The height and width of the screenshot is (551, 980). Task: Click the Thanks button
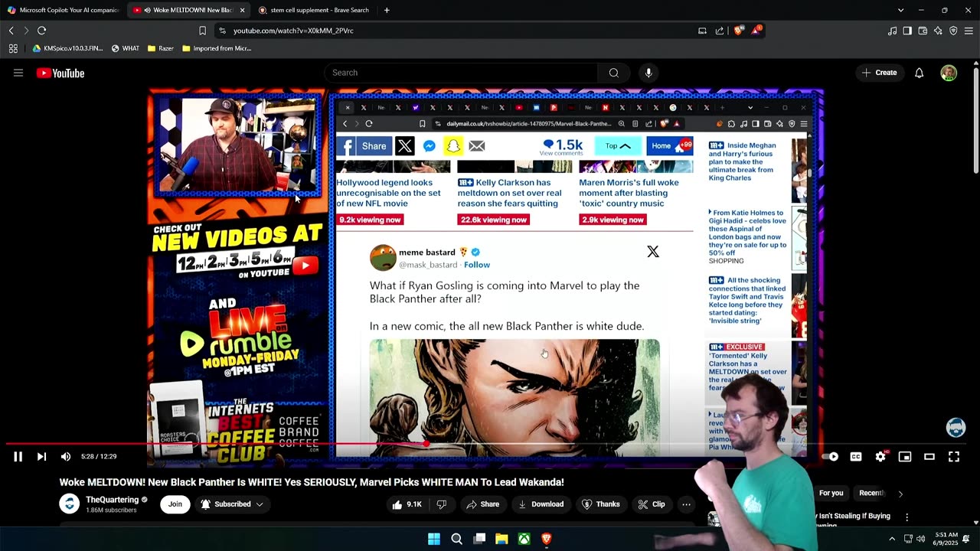coord(601,504)
